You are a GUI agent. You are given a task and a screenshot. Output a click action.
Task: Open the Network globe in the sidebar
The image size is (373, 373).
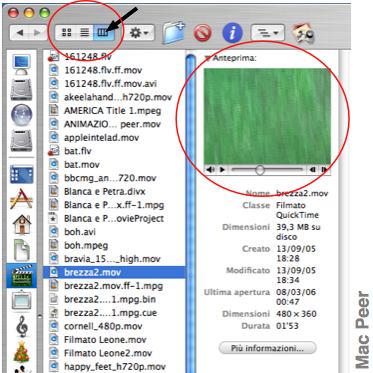coord(21,116)
